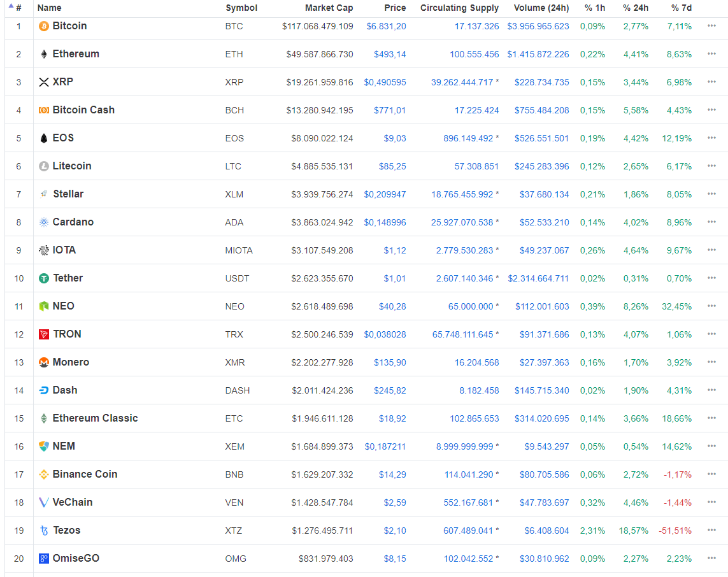Click the Stellar rocket logo icon
This screenshot has height=577, width=728.
pyautogui.click(x=44, y=194)
